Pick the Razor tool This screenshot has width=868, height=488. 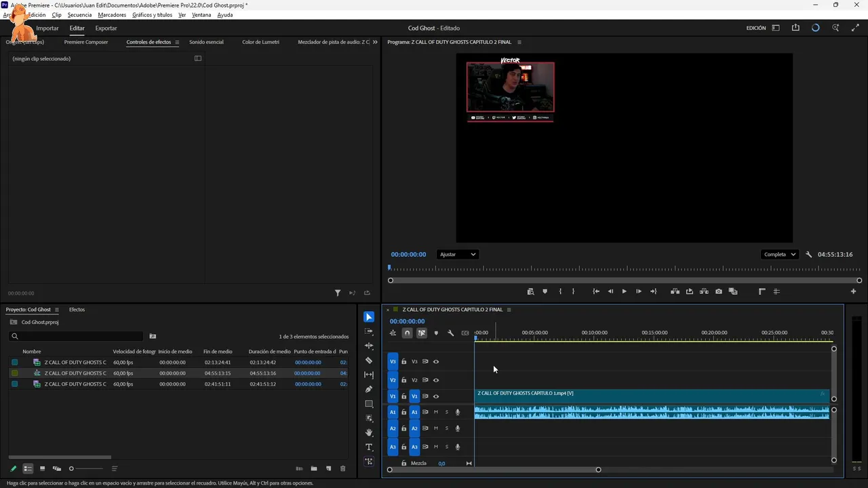point(369,361)
